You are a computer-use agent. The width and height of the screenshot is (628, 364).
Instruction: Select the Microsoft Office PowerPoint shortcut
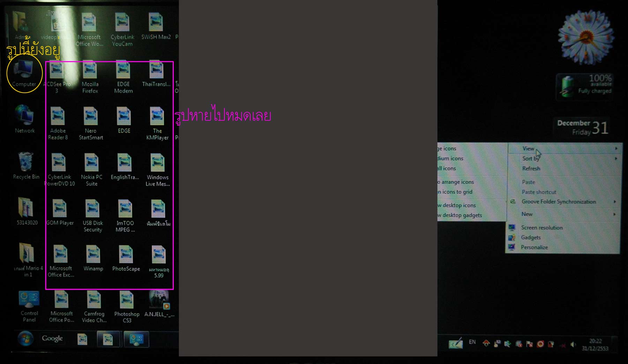coord(61,307)
